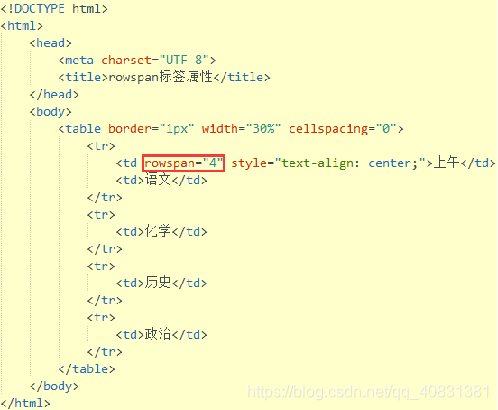Select the opening body tag
498x410 pixels.
pos(50,112)
